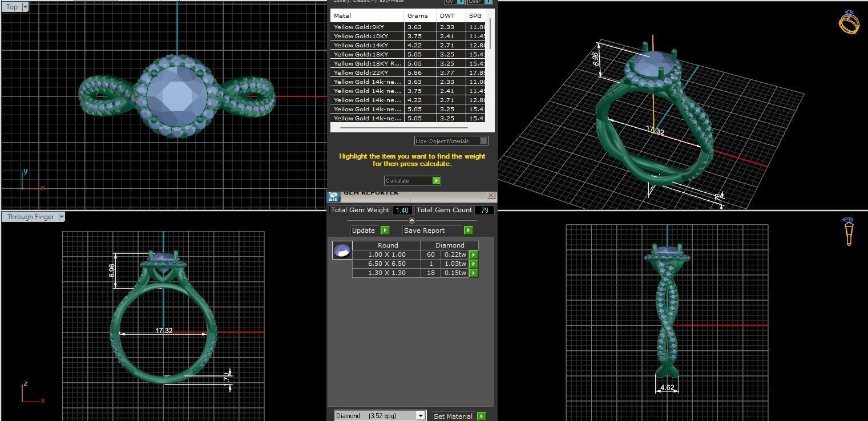
Task: Click the Top viewport label
Action: (11, 7)
